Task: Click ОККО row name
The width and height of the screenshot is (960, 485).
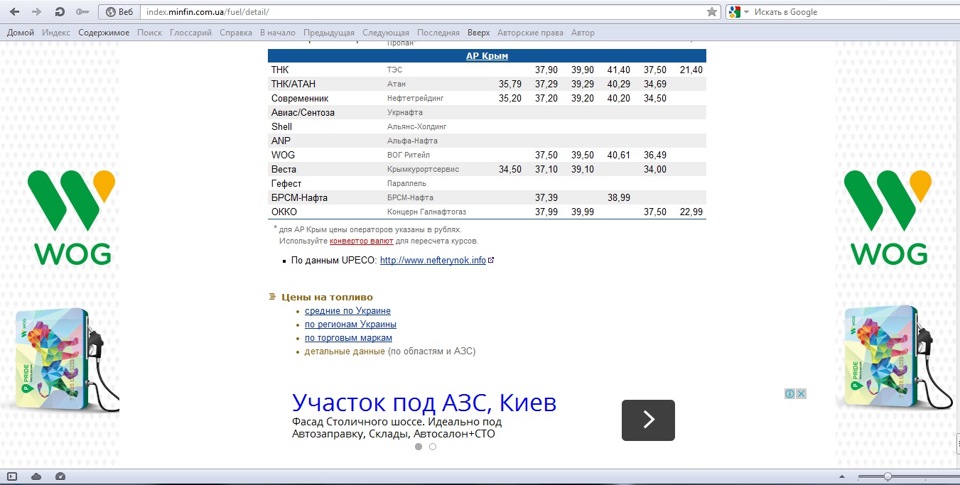Action: pyautogui.click(x=284, y=212)
